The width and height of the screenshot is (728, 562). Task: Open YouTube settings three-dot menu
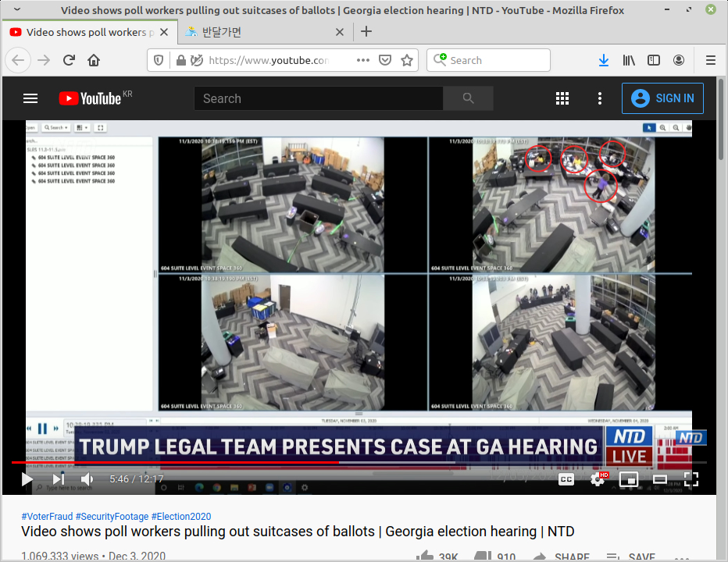[x=600, y=98]
